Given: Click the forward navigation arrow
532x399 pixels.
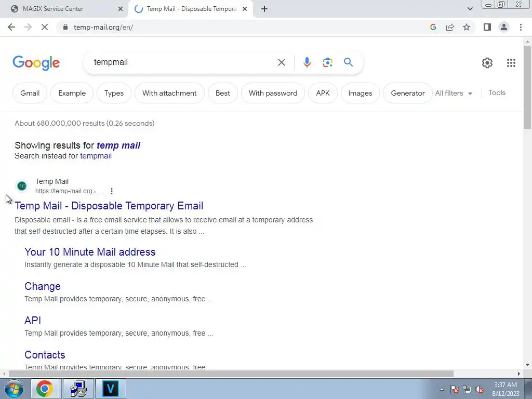Looking at the screenshot, I should [x=28, y=27].
